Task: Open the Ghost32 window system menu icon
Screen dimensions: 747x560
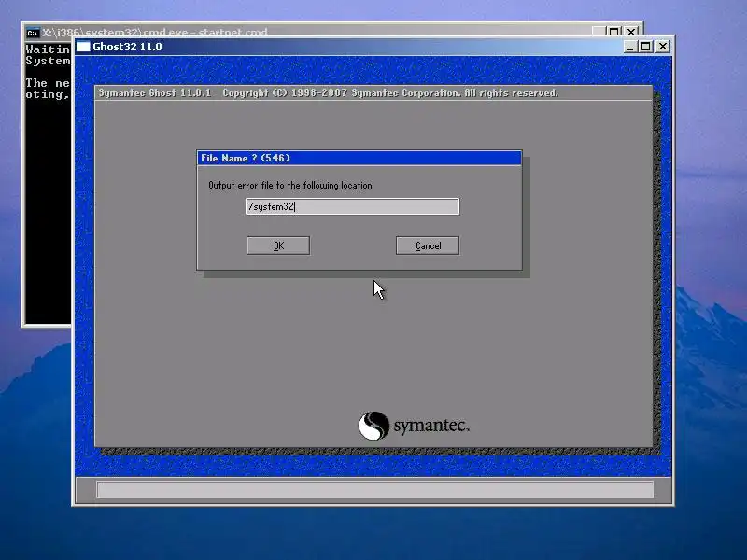Action: coord(83,47)
